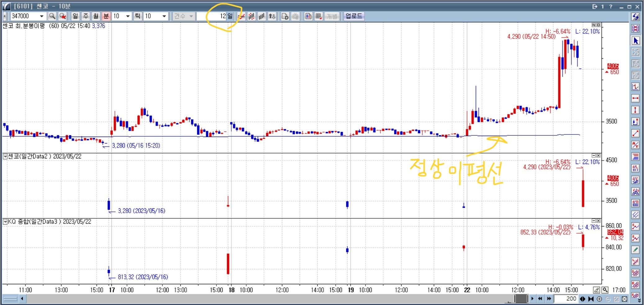Screen dimensions: 644x305
Task: Click the chart magnifier icon near time axis
Action: 605,290
